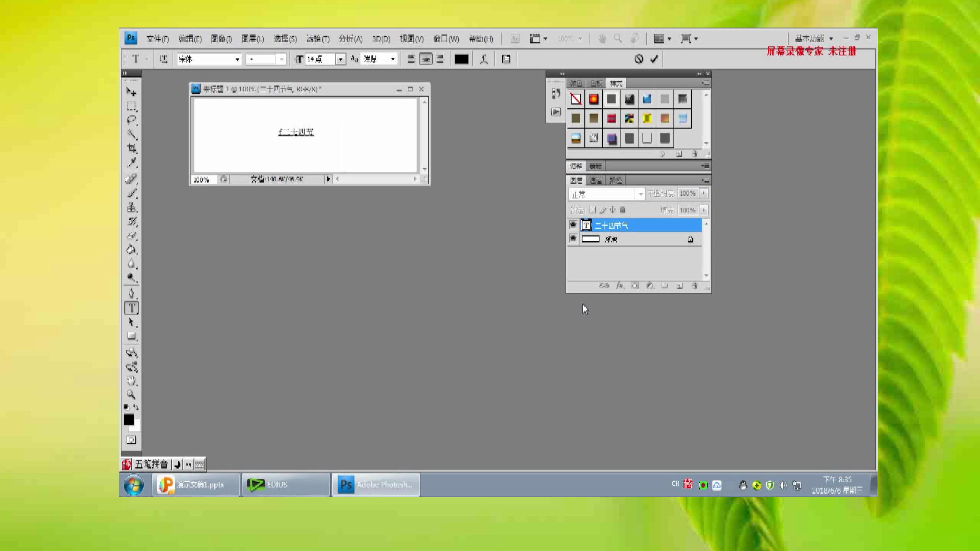Open the 基本功能 workspace dropdown
980x551 pixels.
tap(814, 39)
